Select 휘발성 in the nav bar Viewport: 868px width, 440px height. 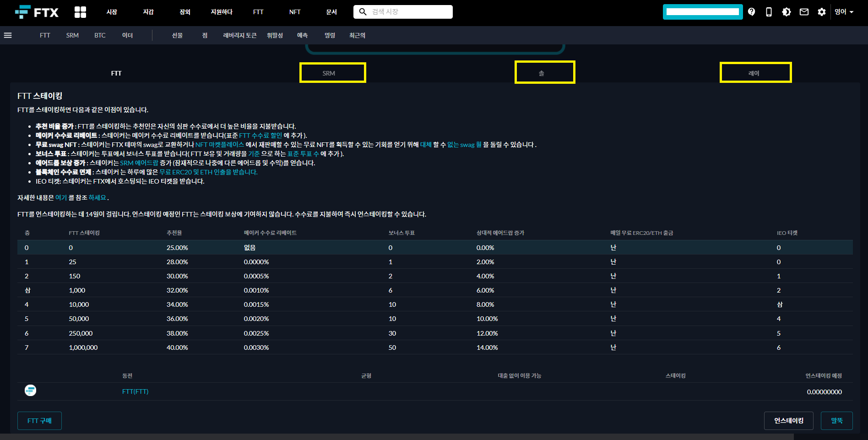[x=275, y=35]
